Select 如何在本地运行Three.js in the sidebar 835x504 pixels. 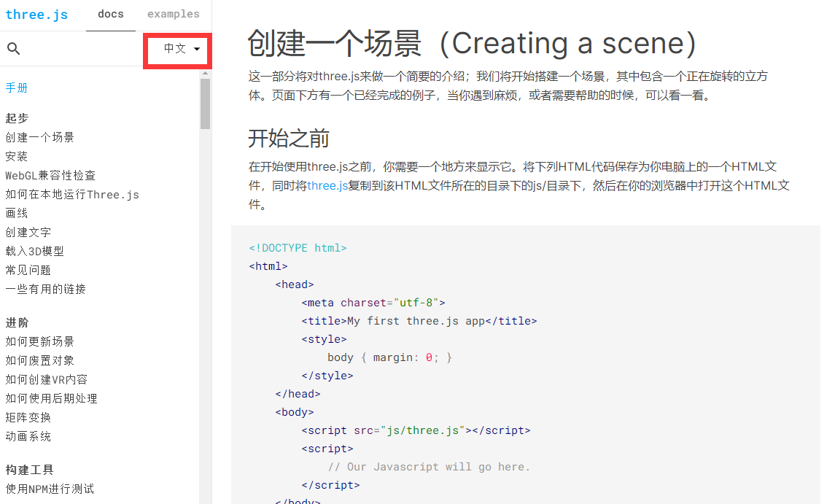(72, 194)
